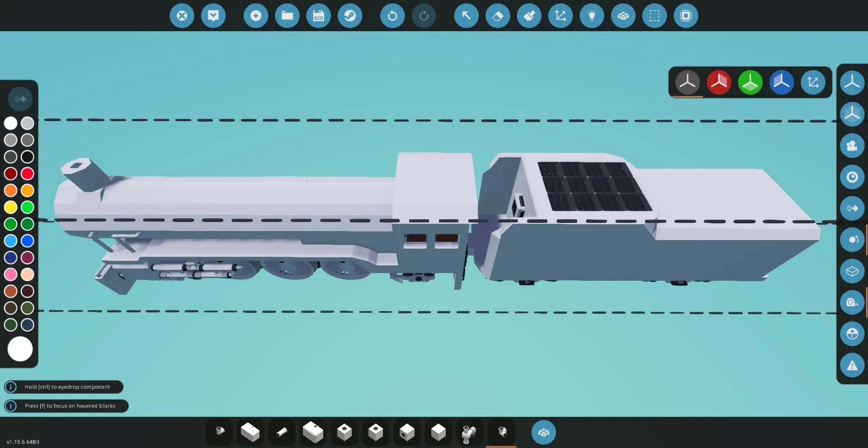Open component inventory from bottom hotbar
The height and width of the screenshot is (448, 868).
coord(543,433)
